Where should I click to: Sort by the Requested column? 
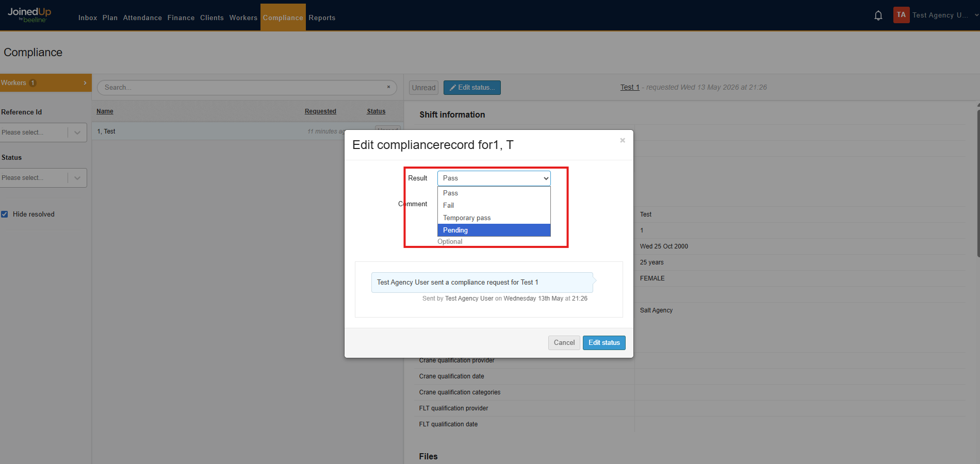(320, 111)
